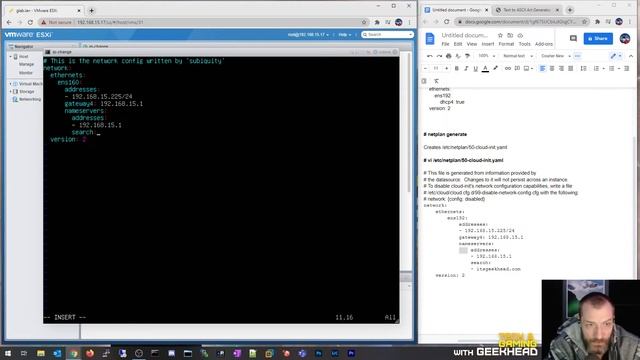The width and height of the screenshot is (640, 360).
Task: Center align the text in Docs
Action: tap(552, 69)
